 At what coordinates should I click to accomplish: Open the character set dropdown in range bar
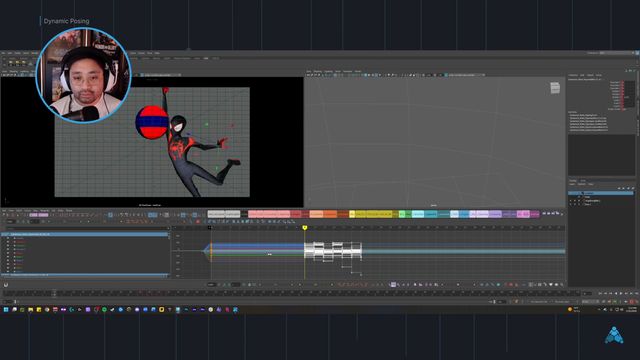point(539,302)
